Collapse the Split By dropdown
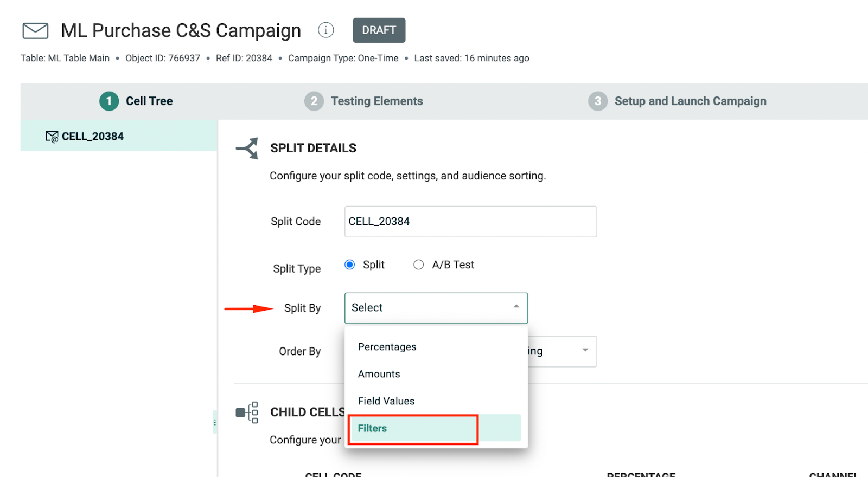This screenshot has width=868, height=477. pos(516,307)
